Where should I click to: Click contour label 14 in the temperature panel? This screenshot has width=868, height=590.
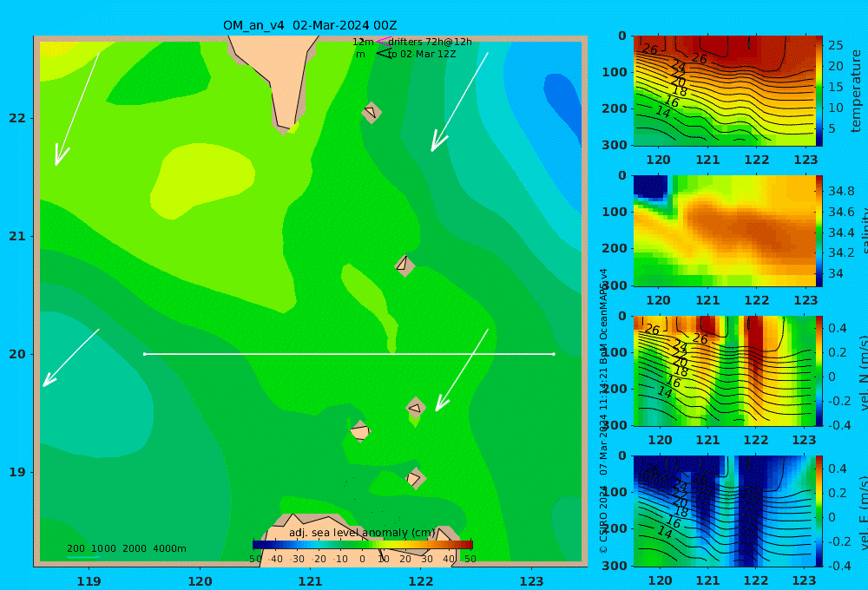point(662,112)
